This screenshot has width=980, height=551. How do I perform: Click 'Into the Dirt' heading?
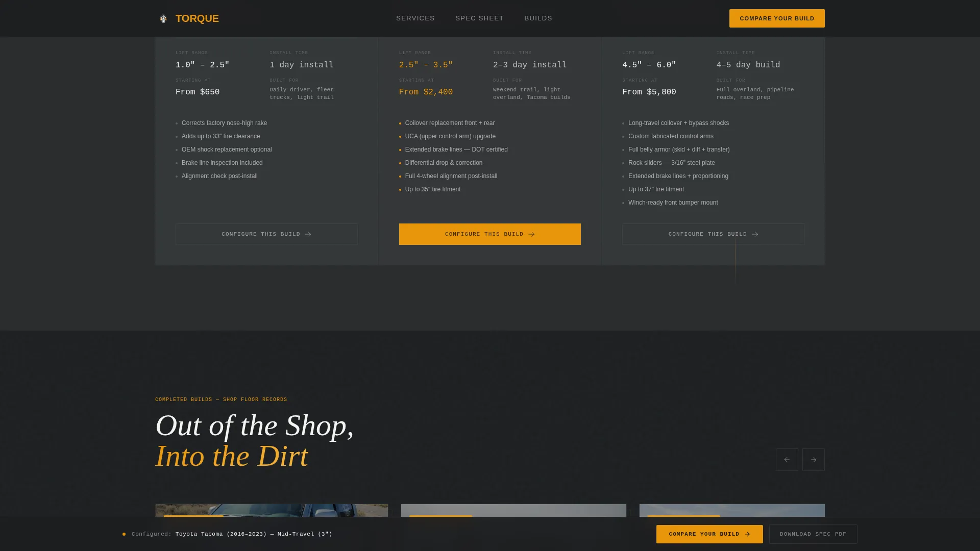tap(232, 456)
